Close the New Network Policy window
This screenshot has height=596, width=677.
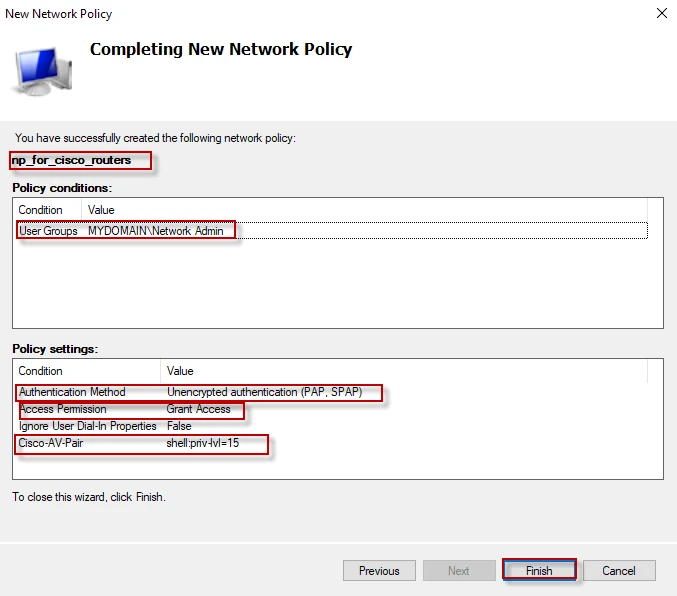pos(661,14)
